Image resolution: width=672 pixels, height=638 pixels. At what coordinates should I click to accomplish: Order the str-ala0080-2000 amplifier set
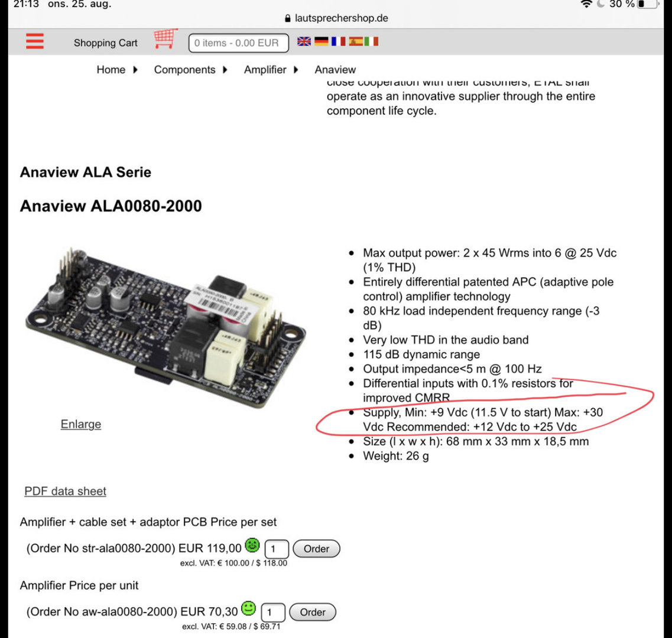(316, 548)
